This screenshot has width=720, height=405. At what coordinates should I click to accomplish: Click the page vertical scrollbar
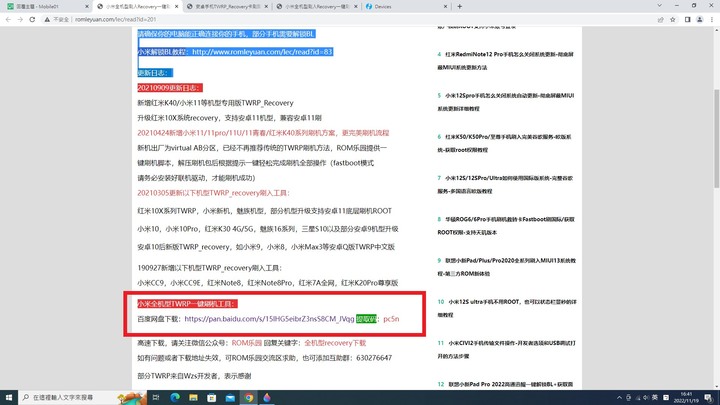[x=716, y=138]
